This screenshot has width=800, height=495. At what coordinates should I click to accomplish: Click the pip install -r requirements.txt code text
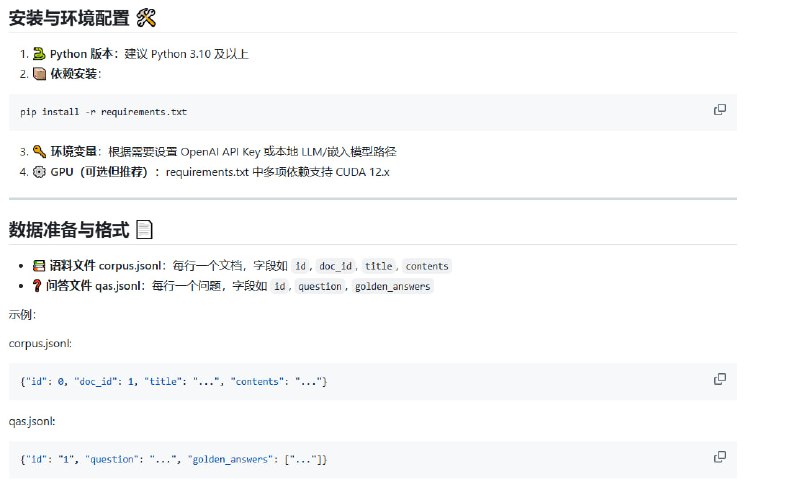103,112
